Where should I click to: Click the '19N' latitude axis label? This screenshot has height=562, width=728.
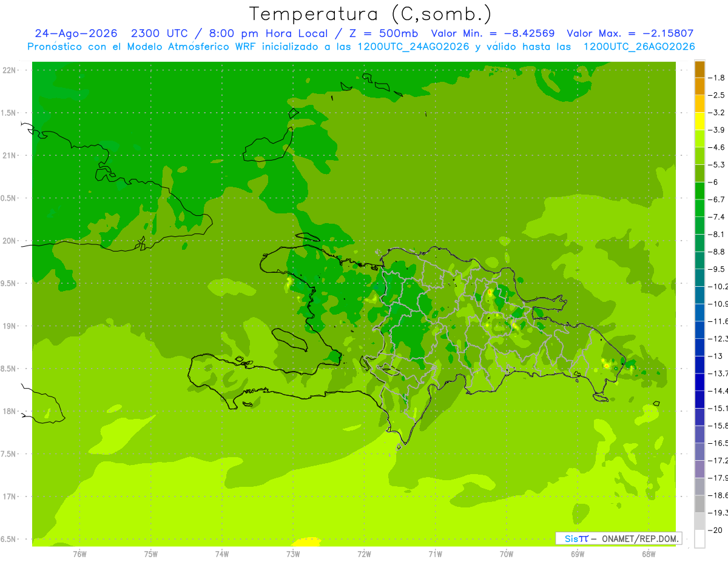[x=10, y=326]
